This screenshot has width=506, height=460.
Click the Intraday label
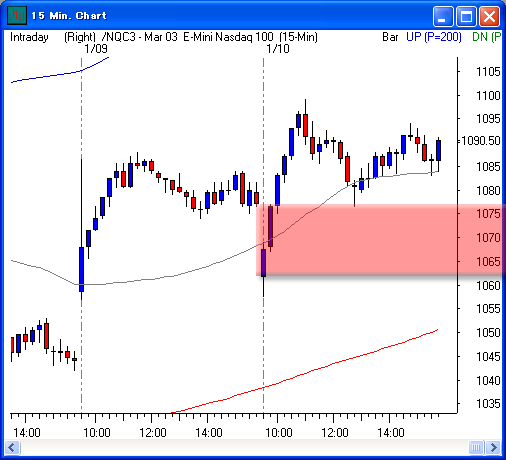tap(29, 37)
